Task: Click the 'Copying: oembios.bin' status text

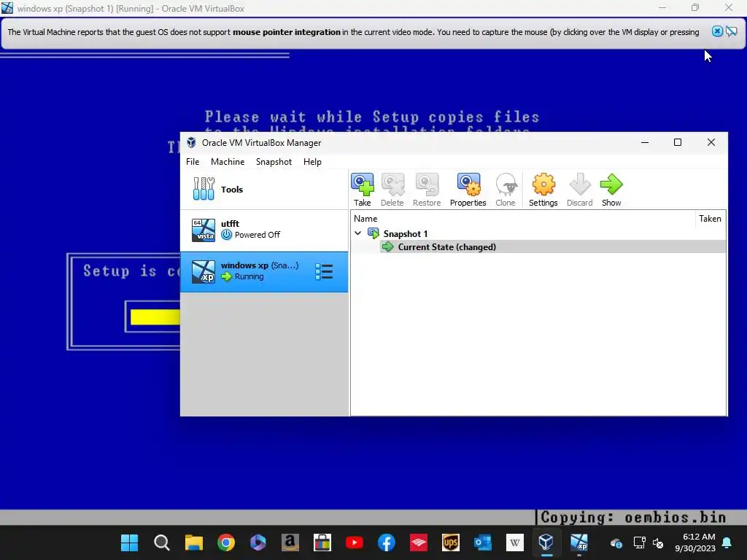Action: point(633,517)
